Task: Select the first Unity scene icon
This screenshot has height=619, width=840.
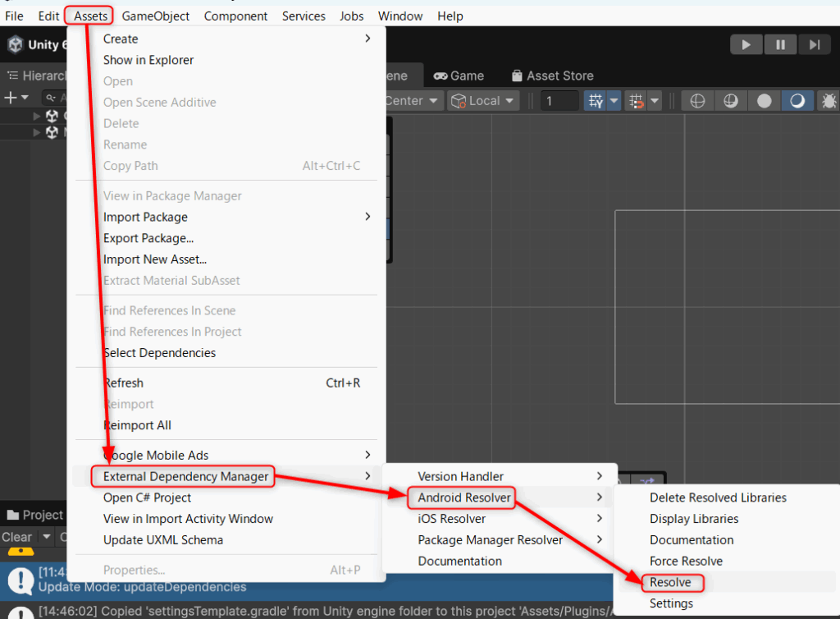Action: coord(52,116)
